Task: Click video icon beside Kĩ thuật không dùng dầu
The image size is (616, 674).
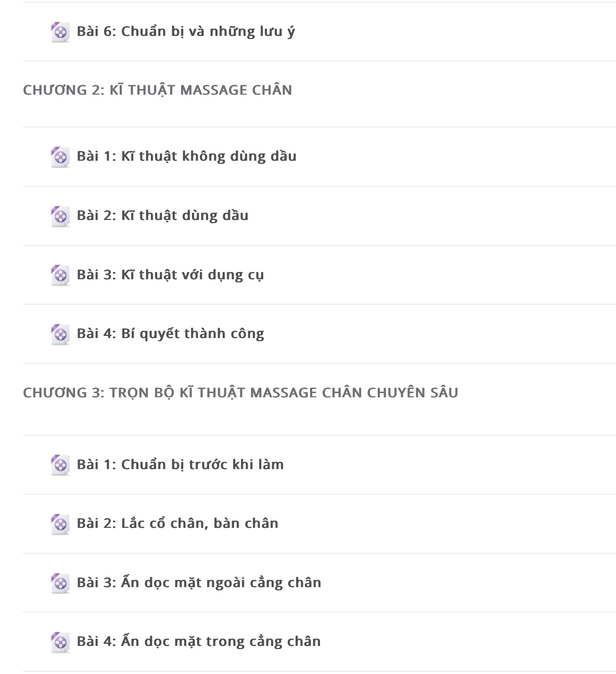Action: pyautogui.click(x=60, y=157)
